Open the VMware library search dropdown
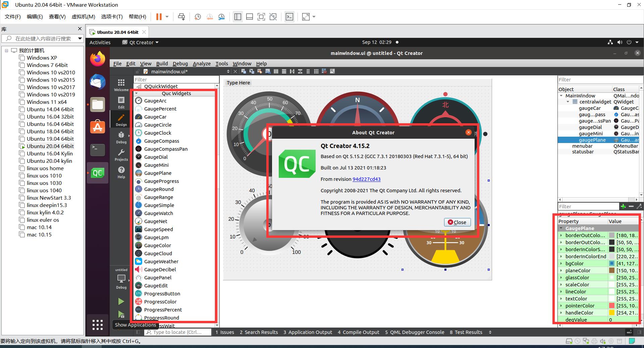Screen dimensions: 644x348 pos(80,39)
